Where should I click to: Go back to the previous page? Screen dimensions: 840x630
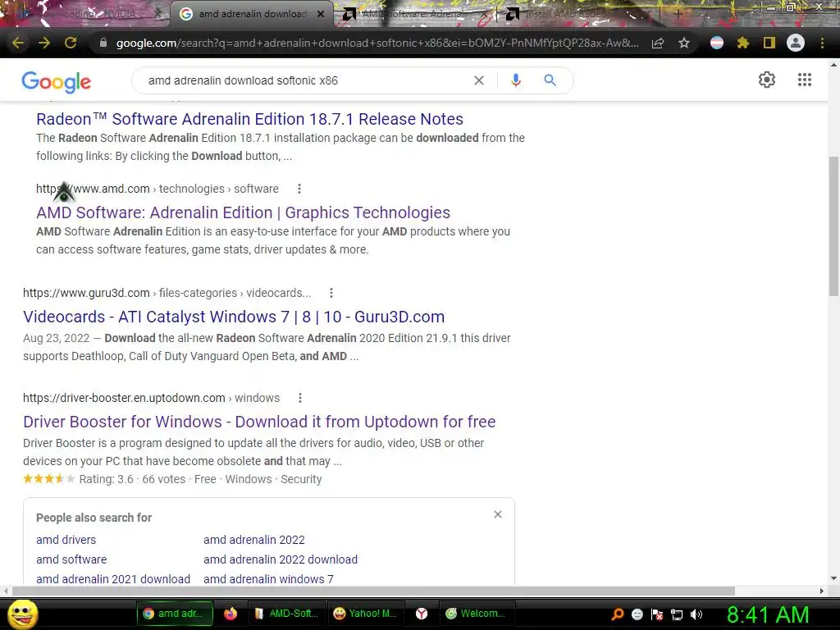(18, 43)
